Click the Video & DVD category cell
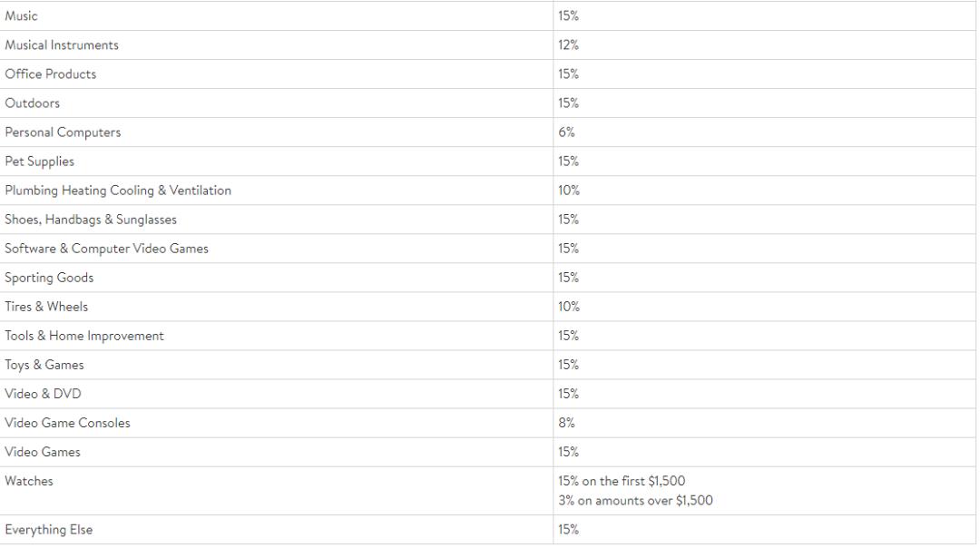 click(x=43, y=394)
